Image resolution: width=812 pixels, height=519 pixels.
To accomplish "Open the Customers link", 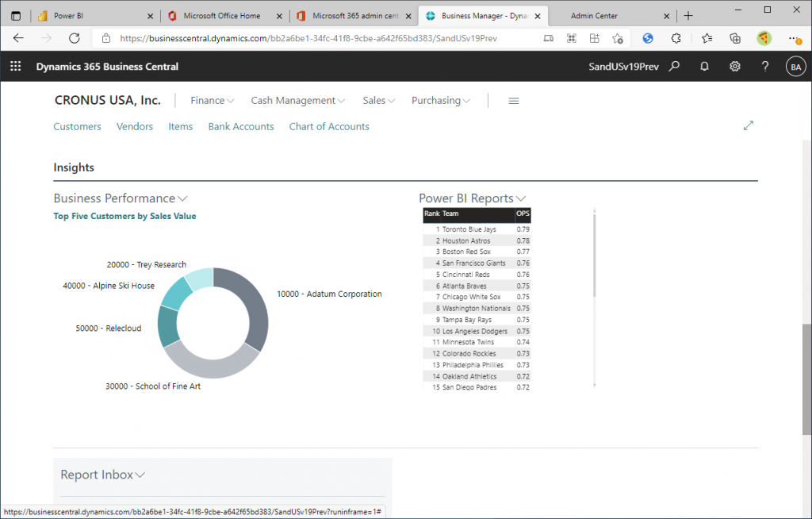I will 77,126.
